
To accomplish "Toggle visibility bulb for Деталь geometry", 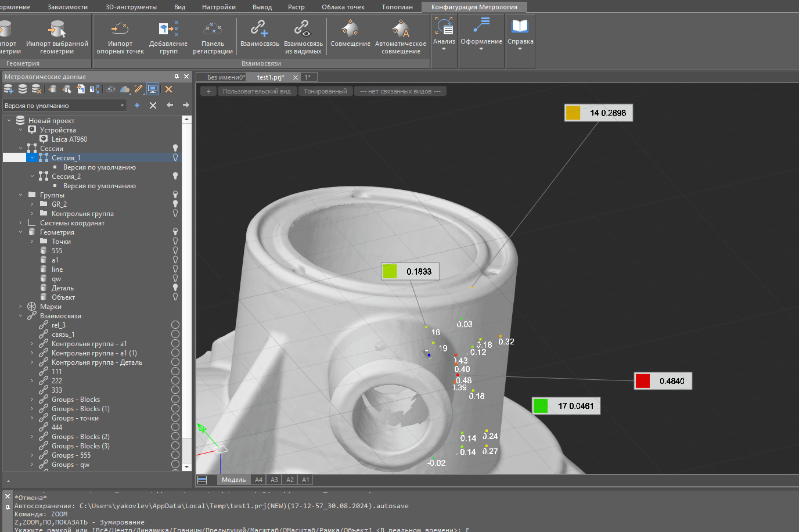I will 175,287.
